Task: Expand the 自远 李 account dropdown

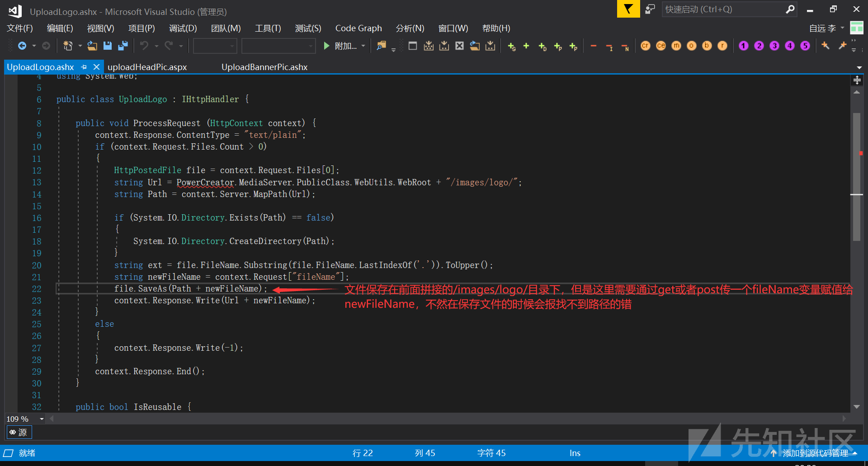Action: (x=842, y=28)
